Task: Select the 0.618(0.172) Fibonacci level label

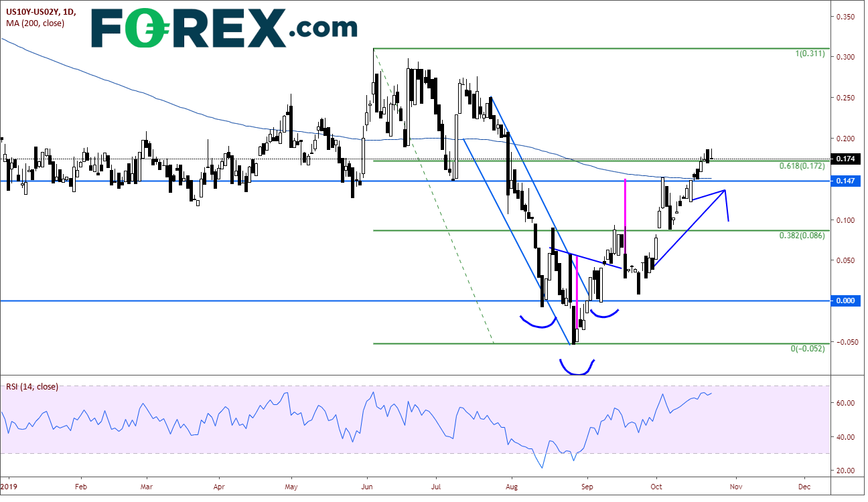Action: coord(802,165)
